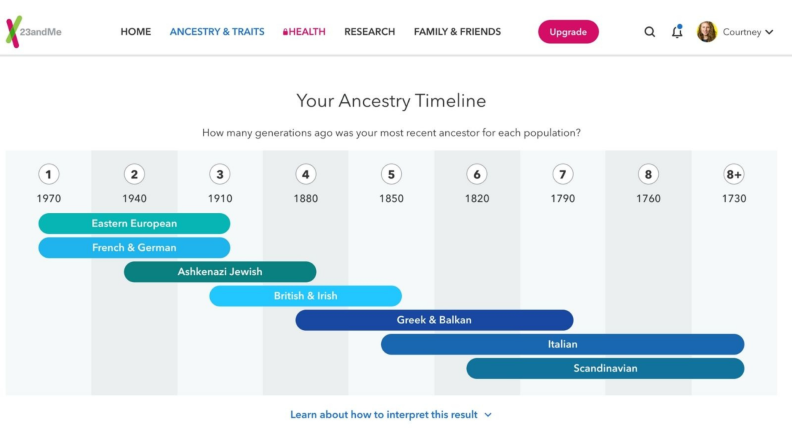Click the 23andMe logo
This screenshot has width=792, height=446.
pyautogui.click(x=33, y=32)
